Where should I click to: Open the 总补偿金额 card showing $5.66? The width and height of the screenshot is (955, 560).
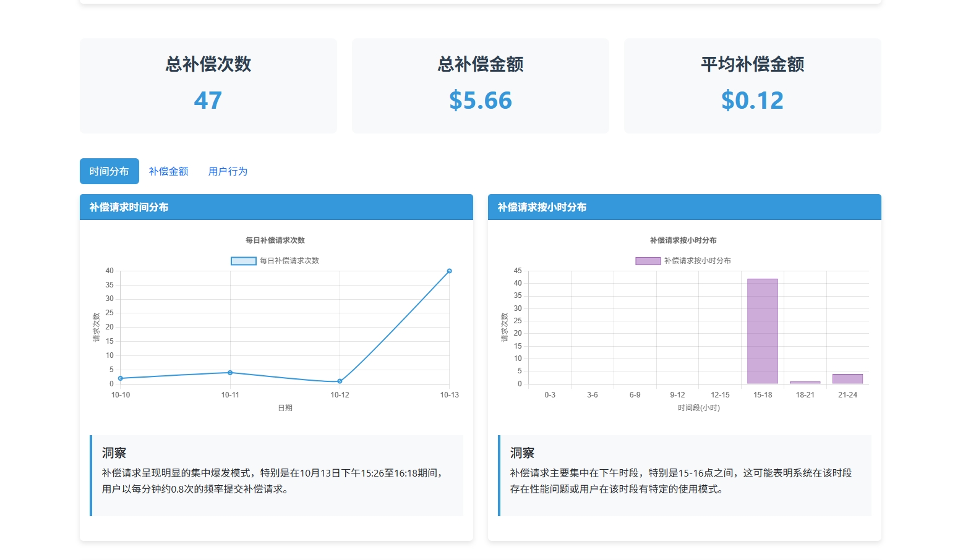point(480,85)
